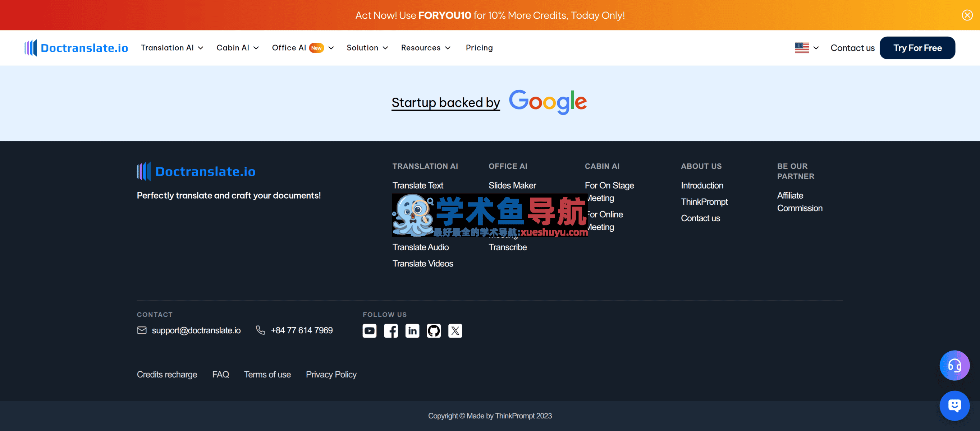
Task: Click the FORYOU10 promo code text
Action: pyautogui.click(x=444, y=15)
